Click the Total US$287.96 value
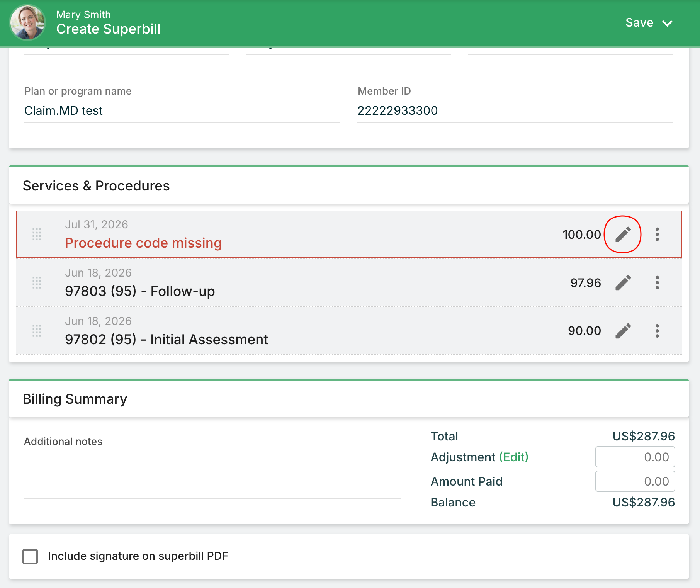Image resolution: width=700 pixels, height=588 pixels. (x=644, y=436)
